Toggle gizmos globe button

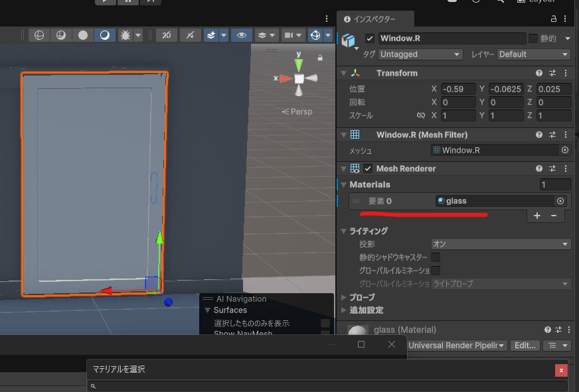point(315,35)
